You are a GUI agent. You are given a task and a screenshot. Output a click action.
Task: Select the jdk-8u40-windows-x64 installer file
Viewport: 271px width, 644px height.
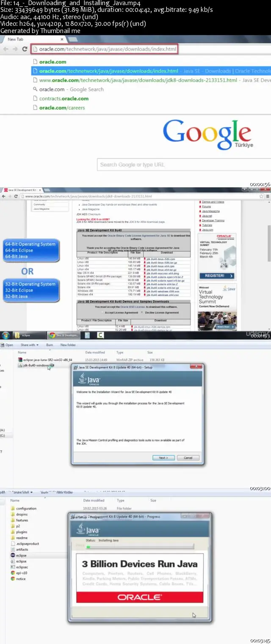pyautogui.click(x=36, y=365)
